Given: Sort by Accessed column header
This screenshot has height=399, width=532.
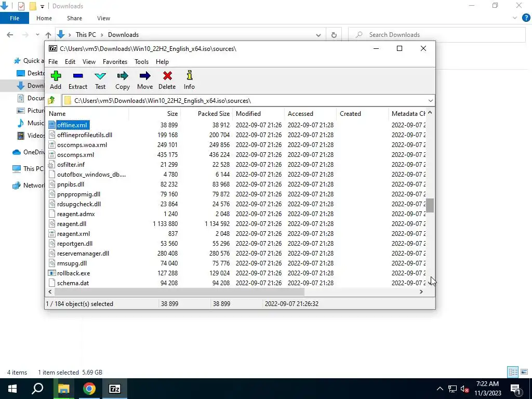Looking at the screenshot, I should (311, 114).
